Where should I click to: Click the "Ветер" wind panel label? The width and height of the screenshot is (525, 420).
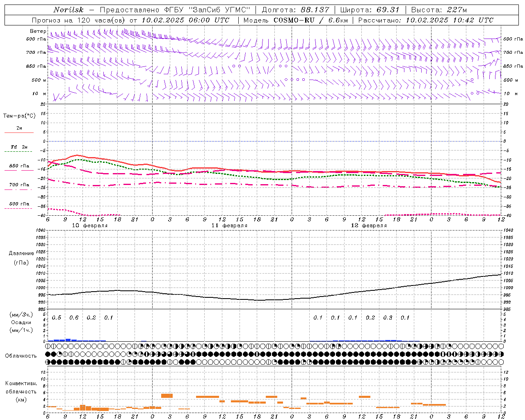click(x=38, y=31)
